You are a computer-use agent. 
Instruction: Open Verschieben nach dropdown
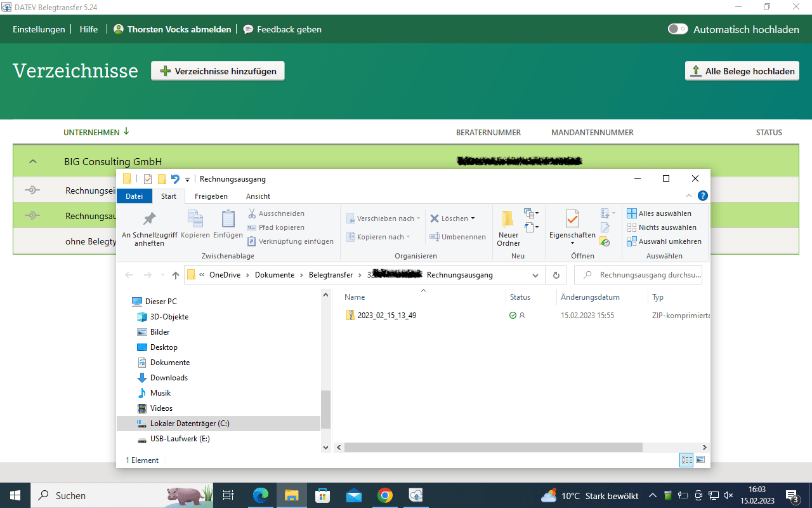[383, 218]
